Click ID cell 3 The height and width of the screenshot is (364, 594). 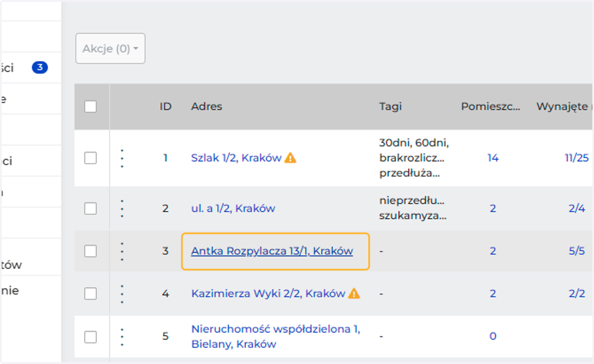165,251
